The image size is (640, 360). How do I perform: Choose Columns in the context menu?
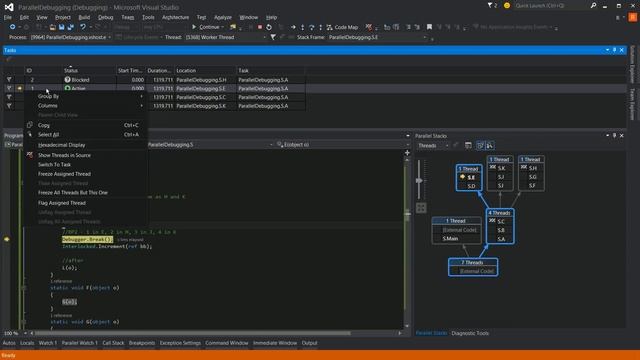tap(86, 106)
